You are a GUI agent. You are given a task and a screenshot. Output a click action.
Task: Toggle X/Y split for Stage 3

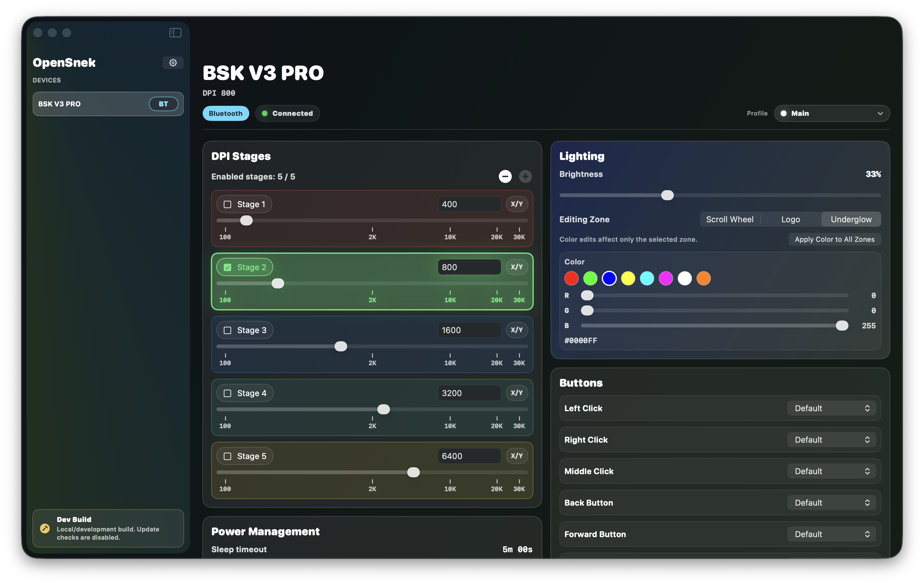pyautogui.click(x=516, y=330)
